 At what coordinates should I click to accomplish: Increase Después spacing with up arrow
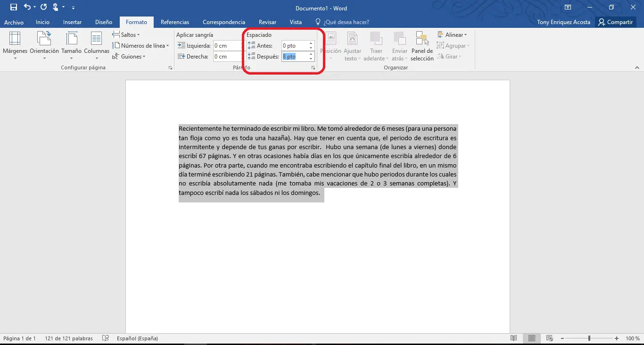click(x=311, y=55)
